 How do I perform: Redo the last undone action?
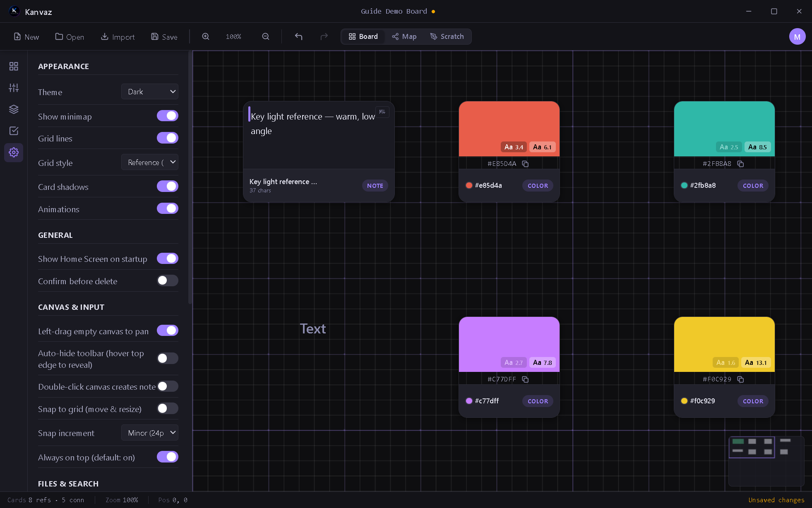click(x=324, y=36)
